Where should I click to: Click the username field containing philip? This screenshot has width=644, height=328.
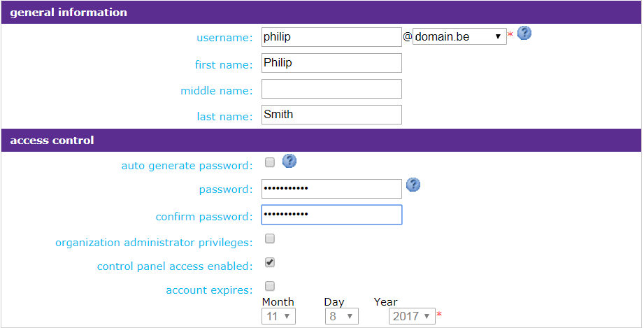click(x=331, y=37)
